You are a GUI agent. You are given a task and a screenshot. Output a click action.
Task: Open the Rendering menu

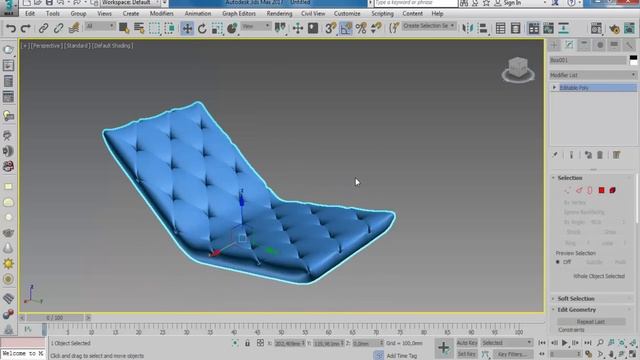[x=279, y=13]
